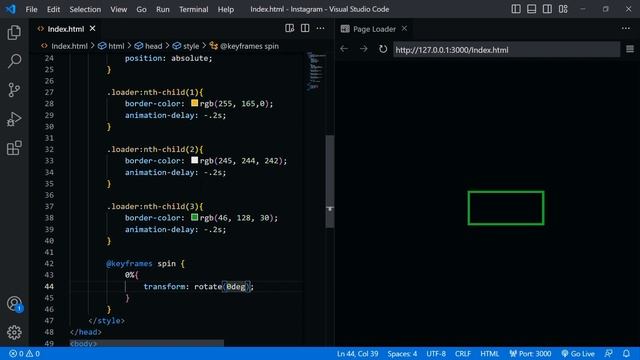The image size is (640, 360).
Task: Go forward in Page Loader browser
Action: pos(363,49)
